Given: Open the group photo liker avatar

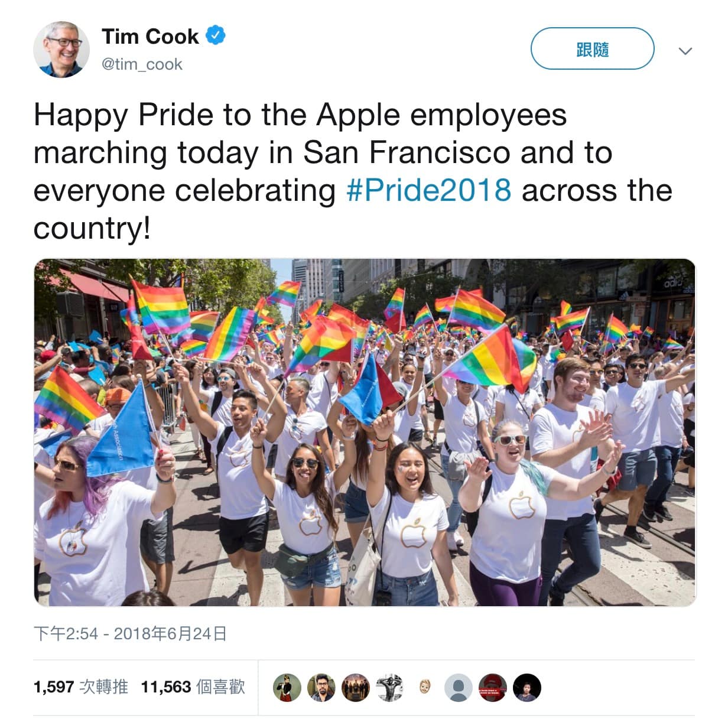Looking at the screenshot, I should [x=356, y=688].
